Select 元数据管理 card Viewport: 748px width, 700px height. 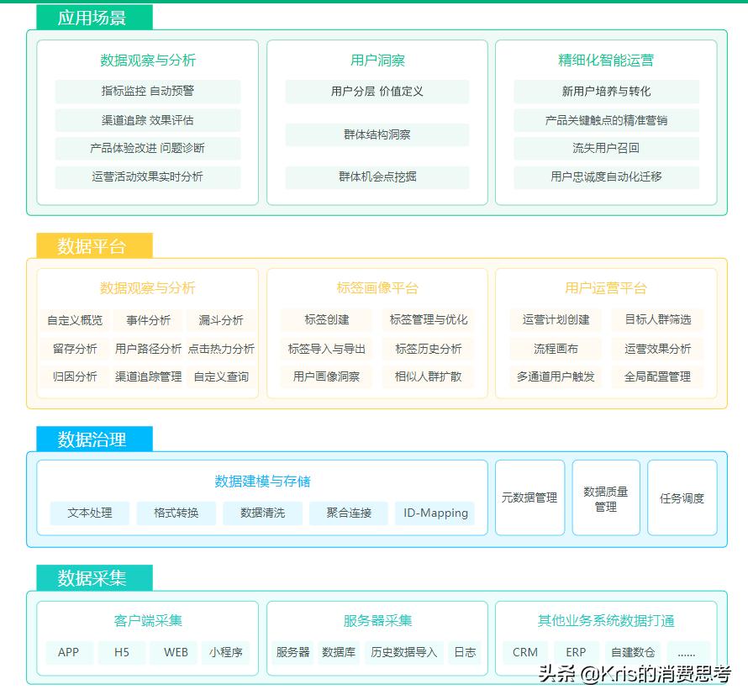(529, 497)
